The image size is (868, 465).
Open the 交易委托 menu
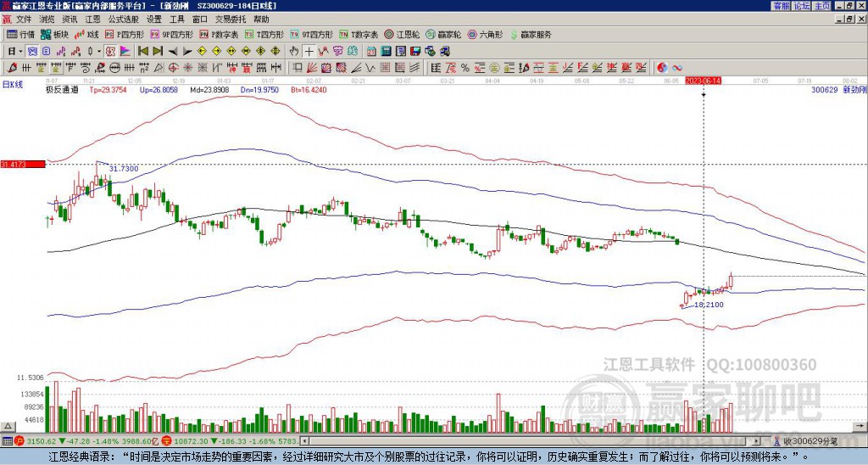point(231,20)
